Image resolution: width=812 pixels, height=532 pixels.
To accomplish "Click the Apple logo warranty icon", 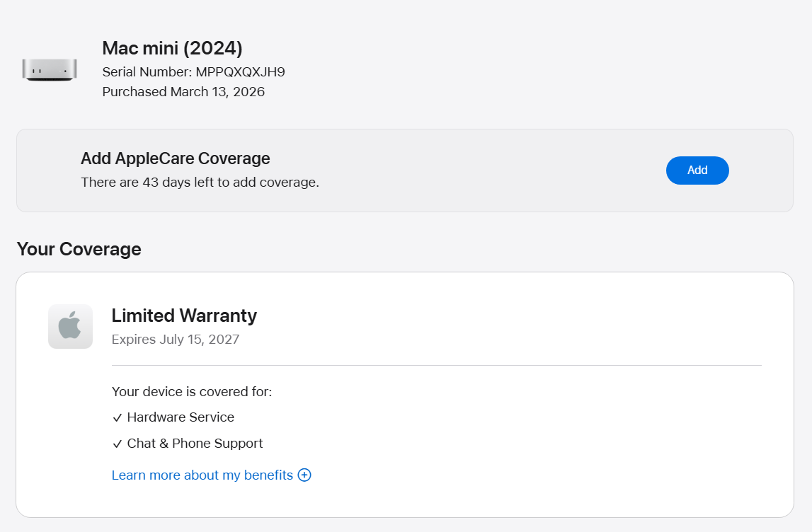I will pyautogui.click(x=70, y=327).
